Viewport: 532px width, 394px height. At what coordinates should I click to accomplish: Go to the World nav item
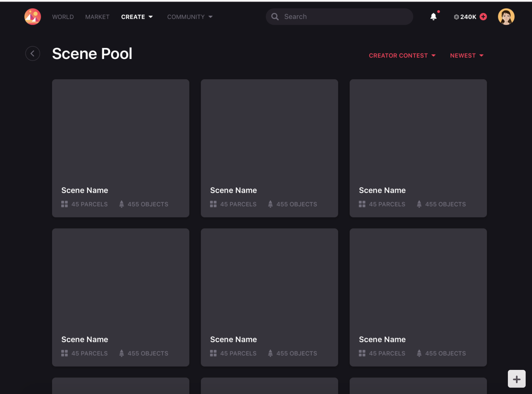point(63,17)
